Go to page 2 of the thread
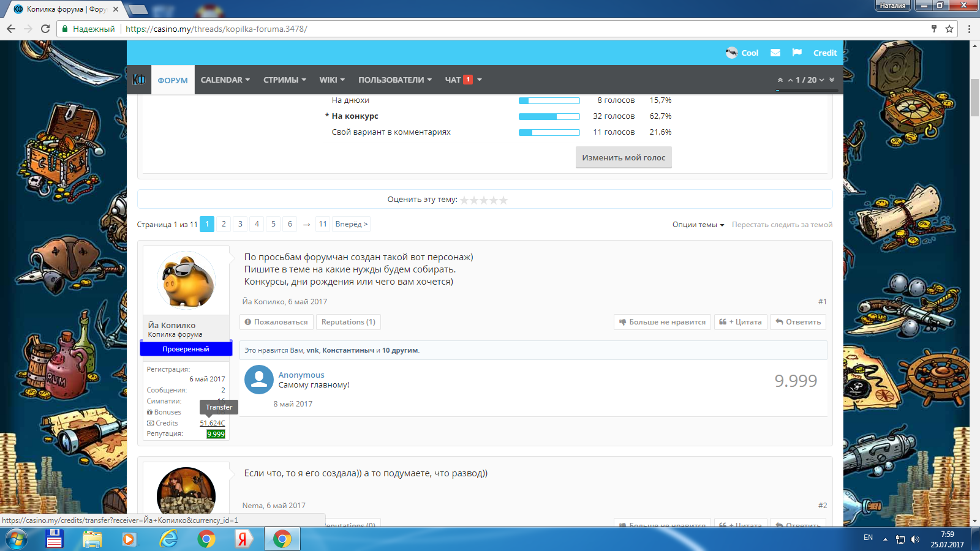This screenshot has height=551, width=980. coord(224,224)
